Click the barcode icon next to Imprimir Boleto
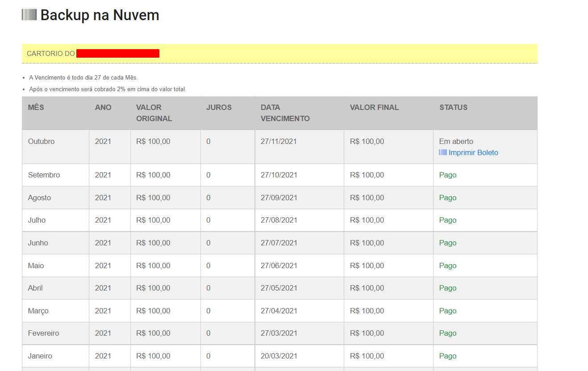 pos(443,152)
